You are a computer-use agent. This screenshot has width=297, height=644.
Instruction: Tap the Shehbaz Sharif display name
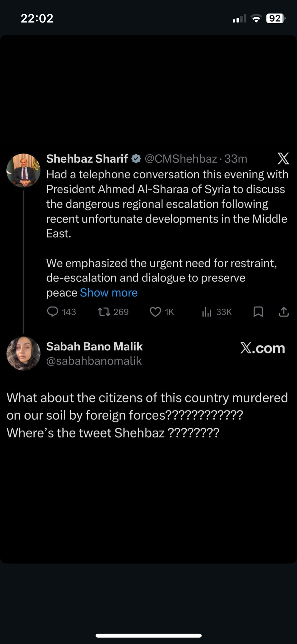click(x=87, y=159)
